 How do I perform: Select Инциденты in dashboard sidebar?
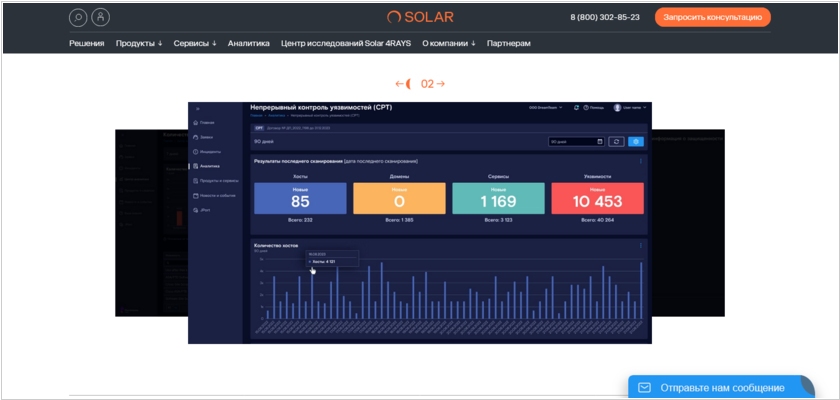(206, 152)
